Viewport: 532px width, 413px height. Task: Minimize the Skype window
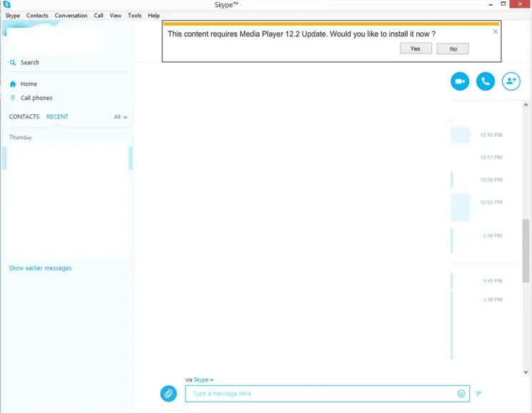[491, 4]
